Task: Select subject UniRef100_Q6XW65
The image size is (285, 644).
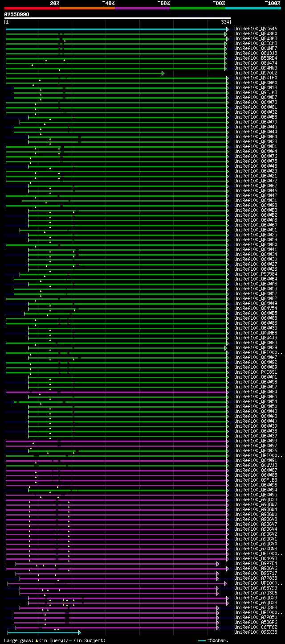Action: pyautogui.click(x=256, y=397)
